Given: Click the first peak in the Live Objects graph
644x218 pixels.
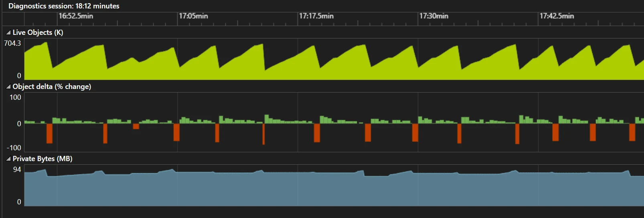Looking at the screenshot, I should 47,43.
